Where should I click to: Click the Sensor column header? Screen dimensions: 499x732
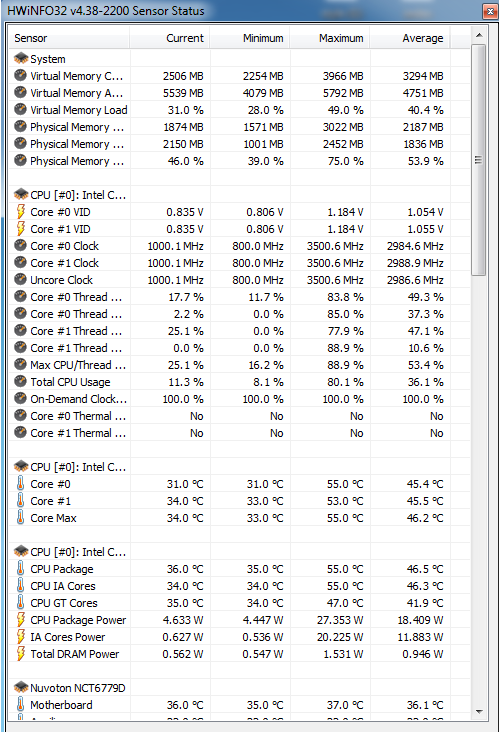point(69,38)
